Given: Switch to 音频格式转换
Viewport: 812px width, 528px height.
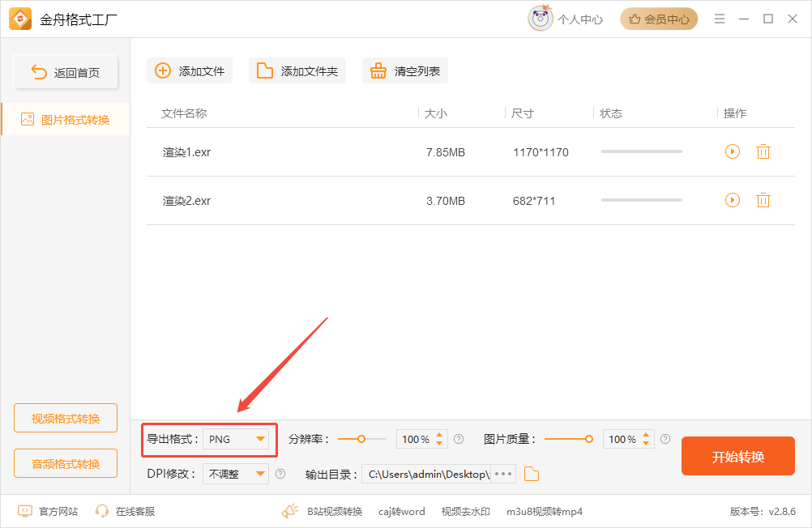Looking at the screenshot, I should [x=66, y=463].
